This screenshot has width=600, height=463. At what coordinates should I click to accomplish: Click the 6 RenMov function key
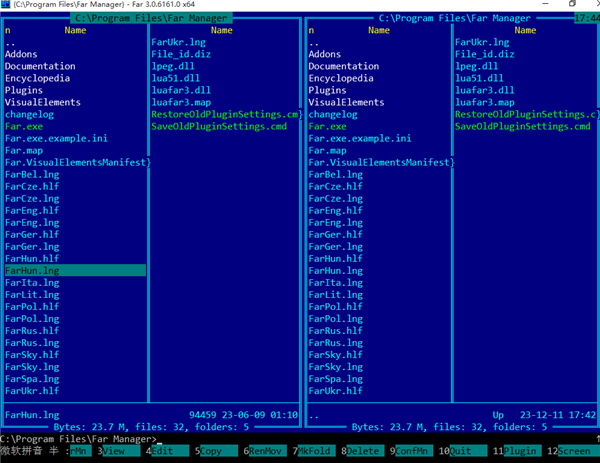pos(266,451)
